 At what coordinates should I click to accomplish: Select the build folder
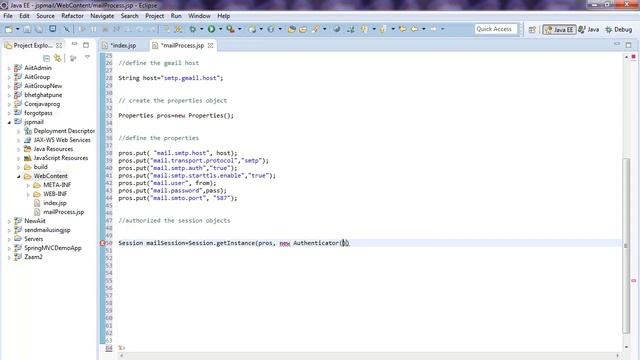click(40, 167)
